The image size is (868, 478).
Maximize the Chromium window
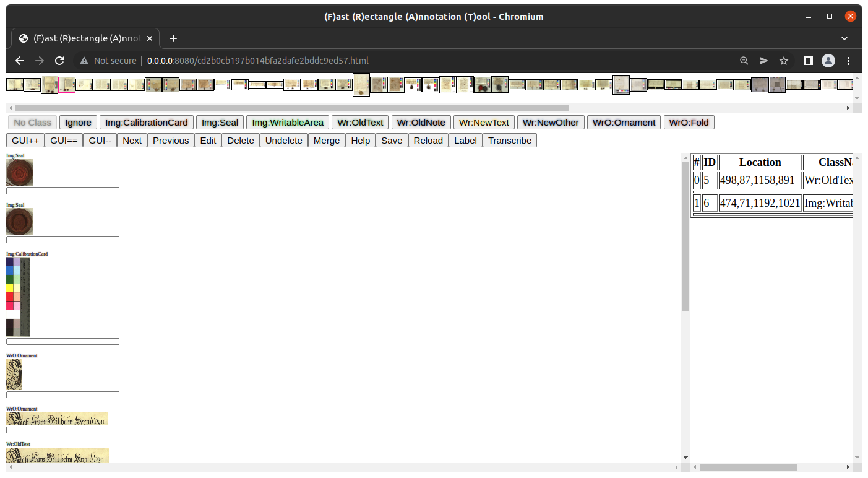(830, 17)
